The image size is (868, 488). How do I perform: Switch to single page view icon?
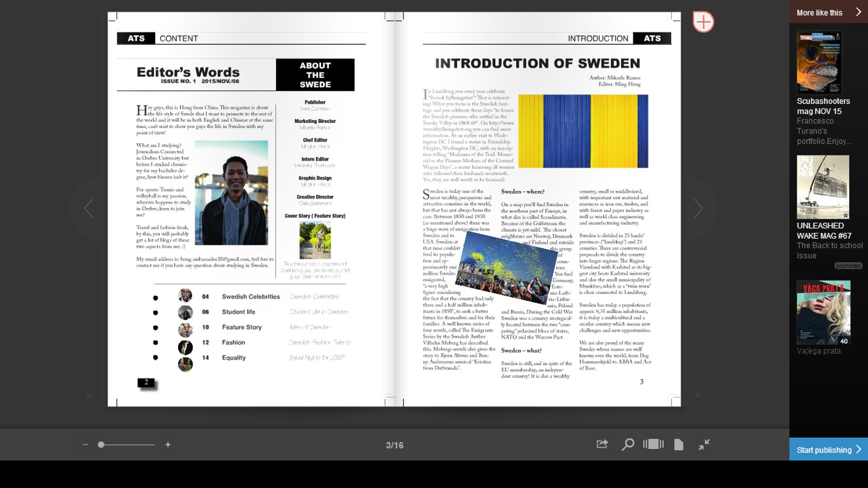tap(679, 445)
